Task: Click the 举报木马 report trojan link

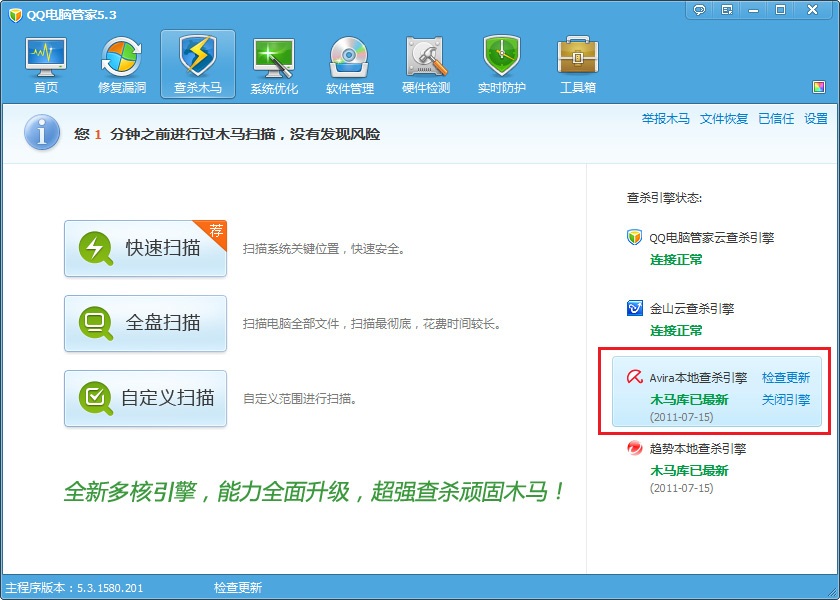Action: pyautogui.click(x=665, y=119)
